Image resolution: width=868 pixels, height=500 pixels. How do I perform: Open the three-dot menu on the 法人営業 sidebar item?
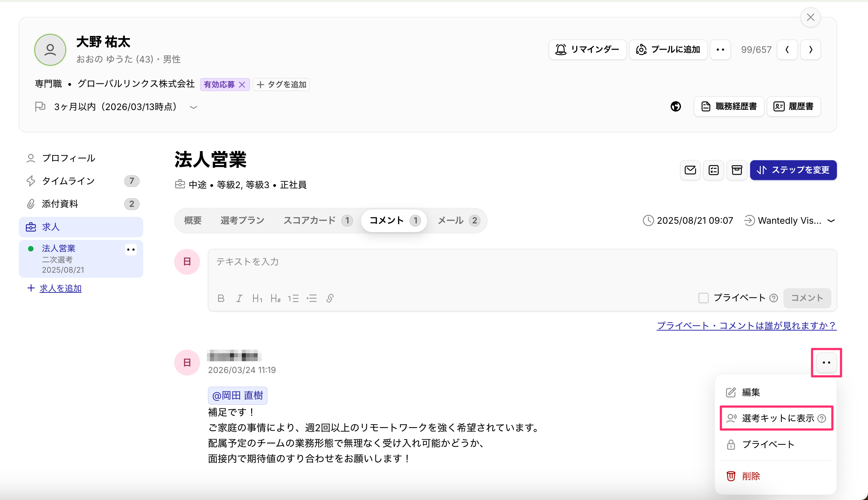131,250
